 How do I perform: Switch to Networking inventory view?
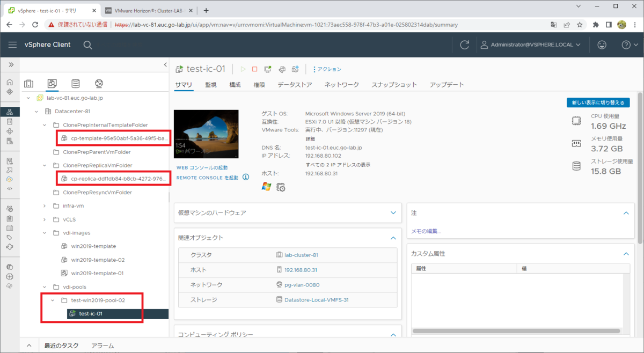point(99,83)
